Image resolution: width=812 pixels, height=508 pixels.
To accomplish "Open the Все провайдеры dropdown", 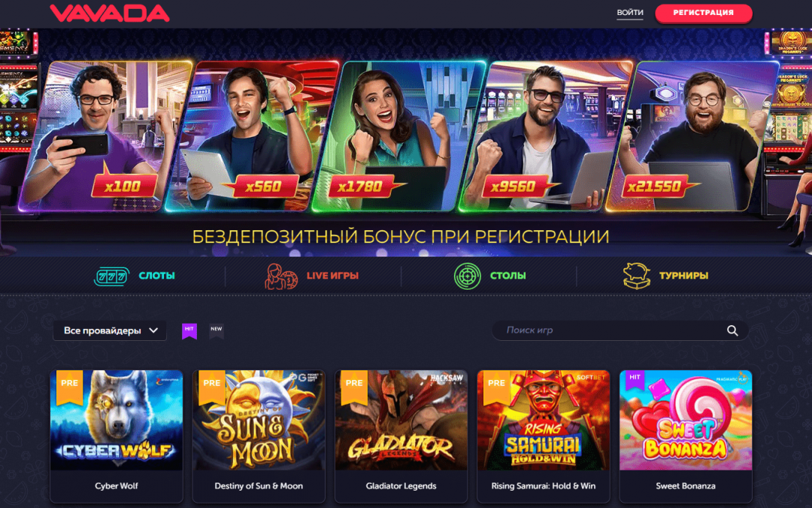I will point(110,330).
